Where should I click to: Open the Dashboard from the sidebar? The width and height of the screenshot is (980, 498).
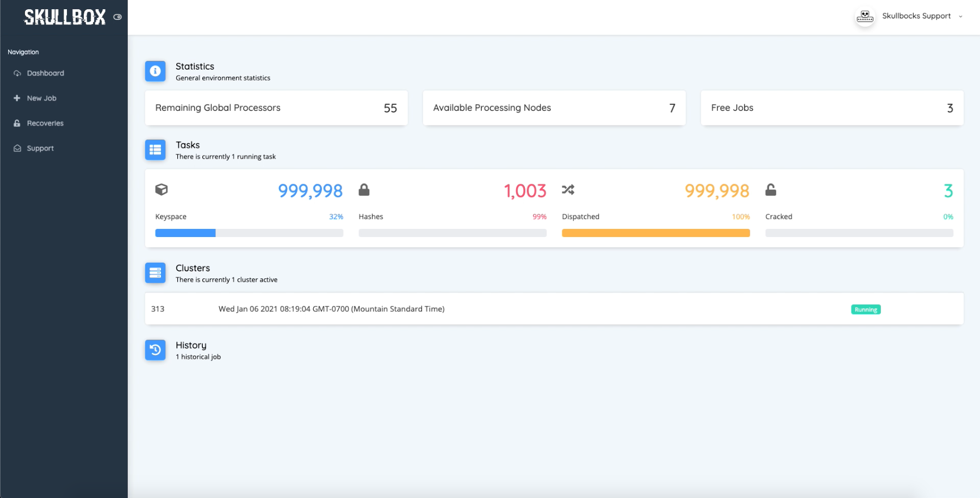click(45, 73)
